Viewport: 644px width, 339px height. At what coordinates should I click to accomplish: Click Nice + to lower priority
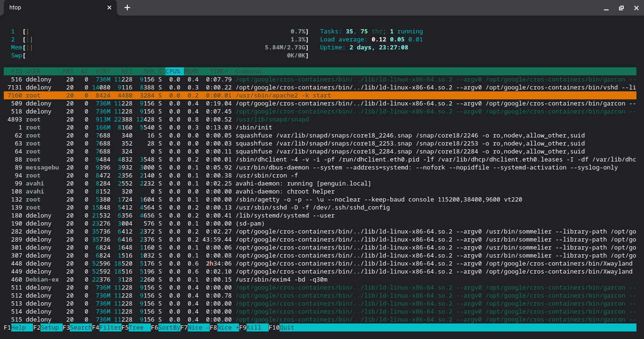click(x=228, y=327)
